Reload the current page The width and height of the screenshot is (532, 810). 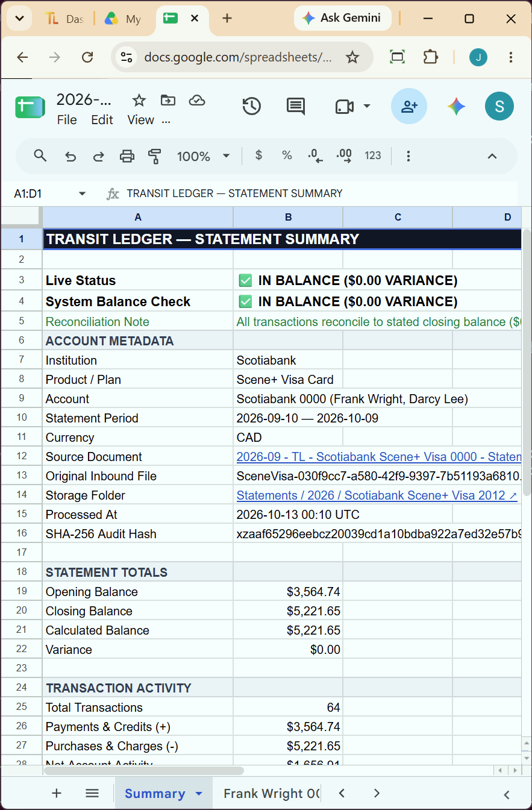point(87,57)
